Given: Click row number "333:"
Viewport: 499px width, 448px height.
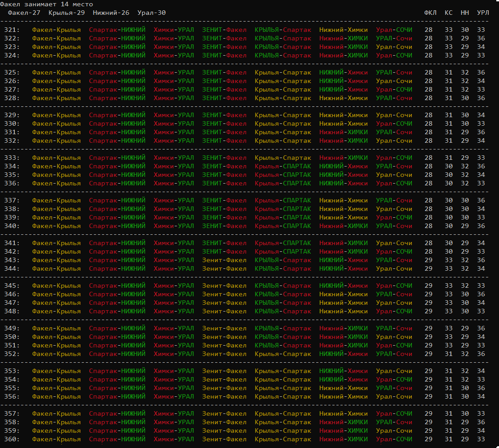Looking at the screenshot, I should coord(12,158).
